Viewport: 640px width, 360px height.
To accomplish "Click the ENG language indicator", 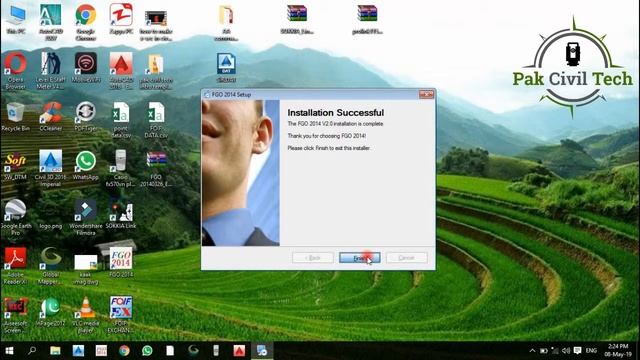I will [591, 351].
